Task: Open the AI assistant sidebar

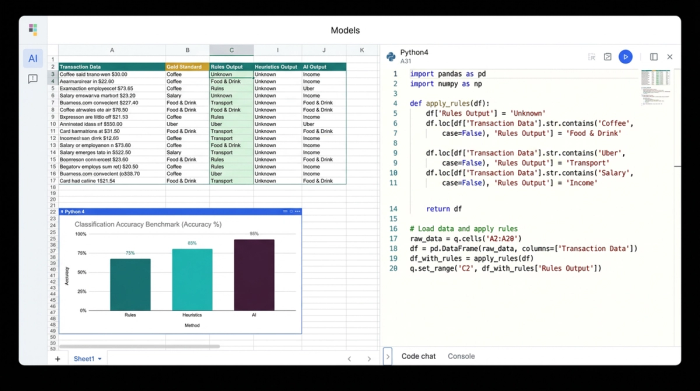Action: point(33,58)
